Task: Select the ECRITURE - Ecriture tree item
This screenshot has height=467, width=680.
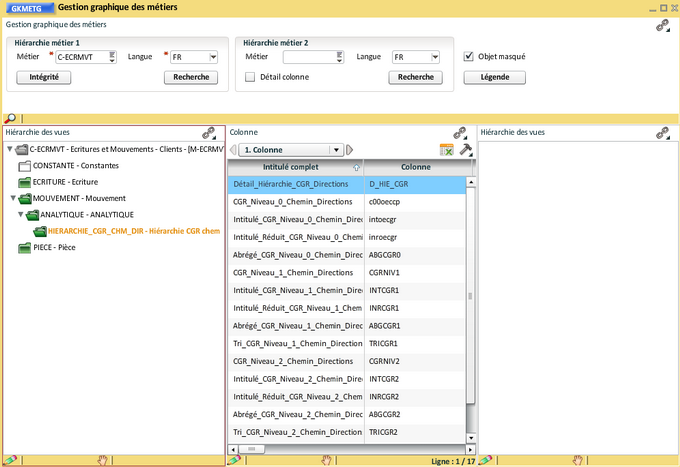Action: (65, 182)
